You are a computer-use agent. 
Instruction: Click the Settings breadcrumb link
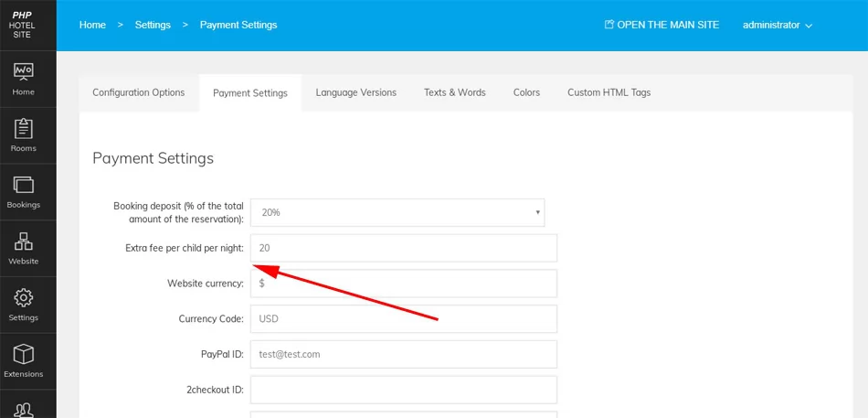click(x=153, y=25)
